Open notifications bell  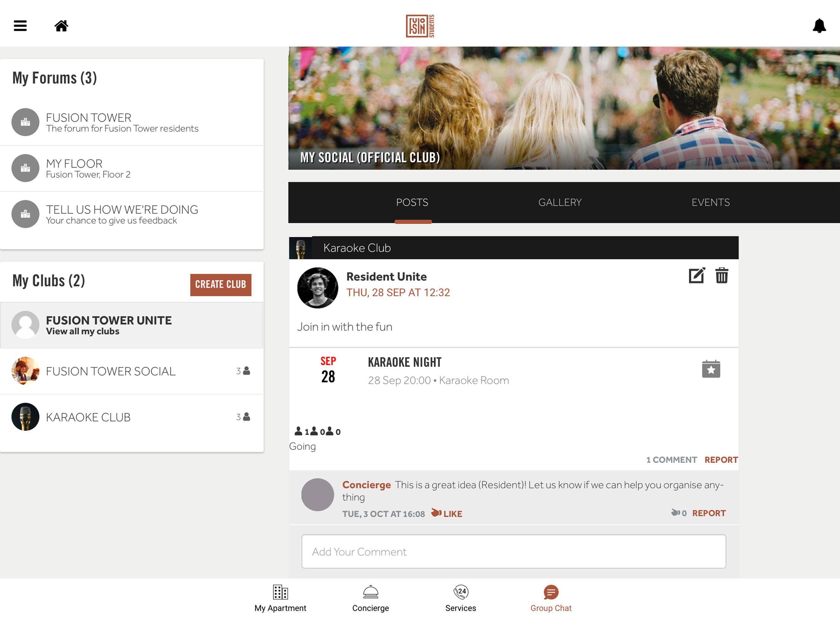pyautogui.click(x=819, y=26)
